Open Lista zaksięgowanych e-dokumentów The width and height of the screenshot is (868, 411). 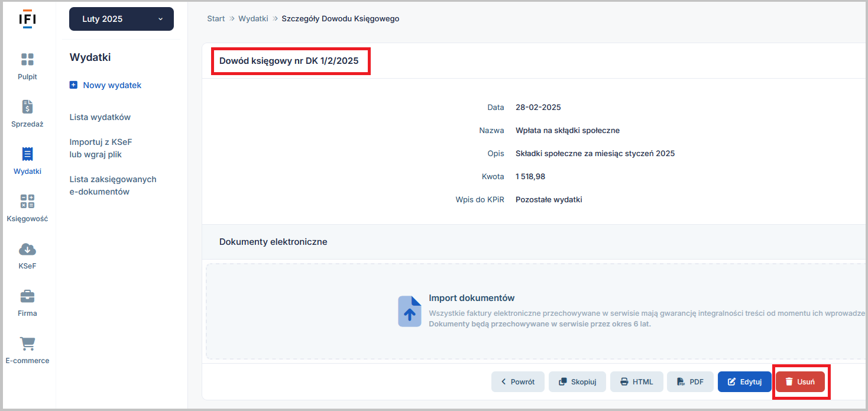pos(112,186)
